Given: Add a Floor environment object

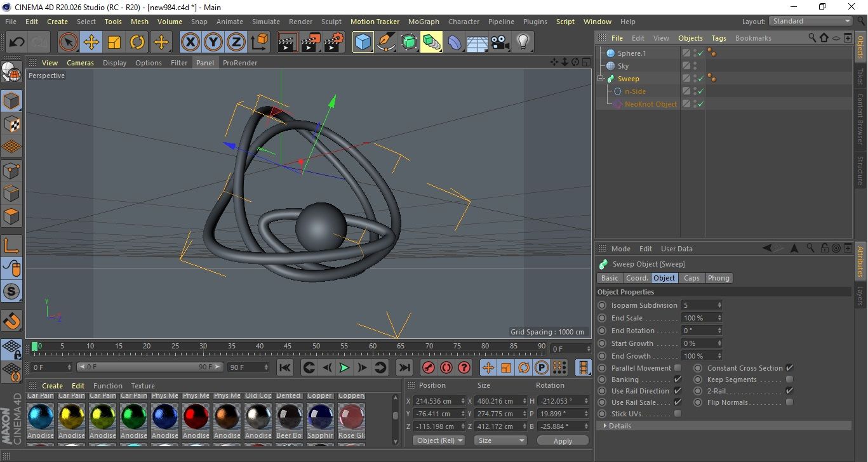Looking at the screenshot, I should click(x=477, y=43).
